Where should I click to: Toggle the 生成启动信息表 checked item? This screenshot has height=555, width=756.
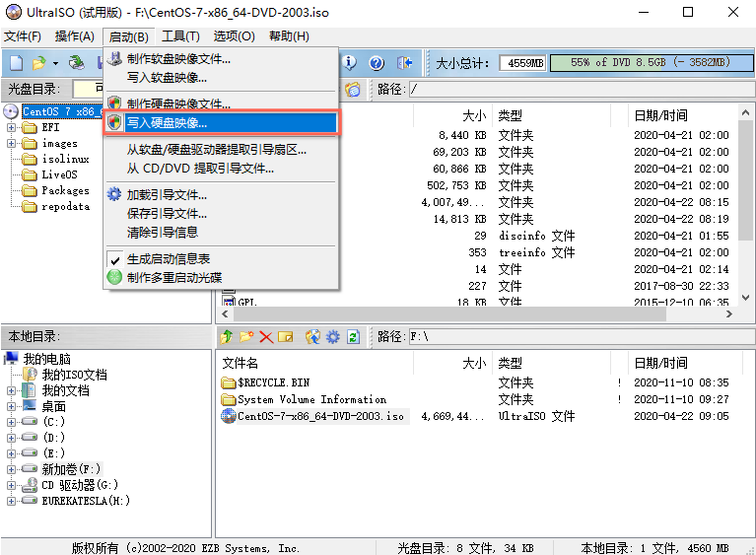[222, 259]
